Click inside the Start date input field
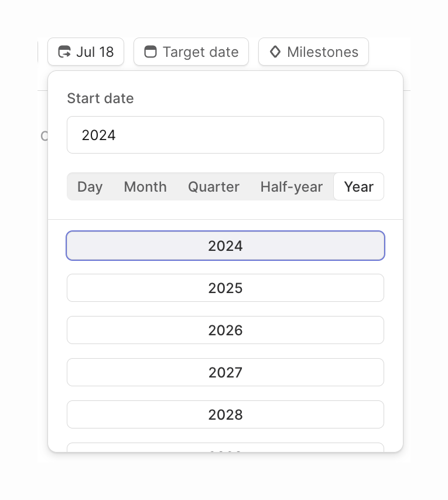The height and width of the screenshot is (500, 448). (x=225, y=135)
